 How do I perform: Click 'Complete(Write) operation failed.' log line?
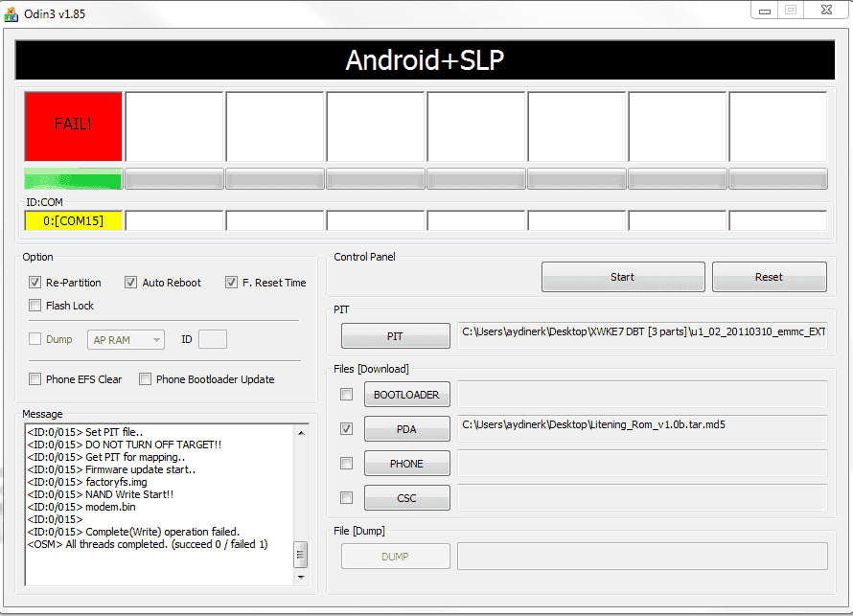(x=133, y=532)
